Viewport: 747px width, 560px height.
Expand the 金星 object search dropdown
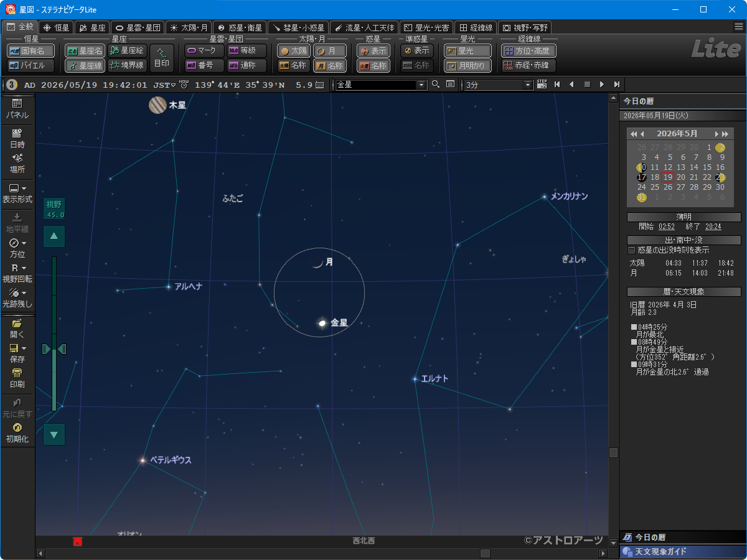pos(421,85)
